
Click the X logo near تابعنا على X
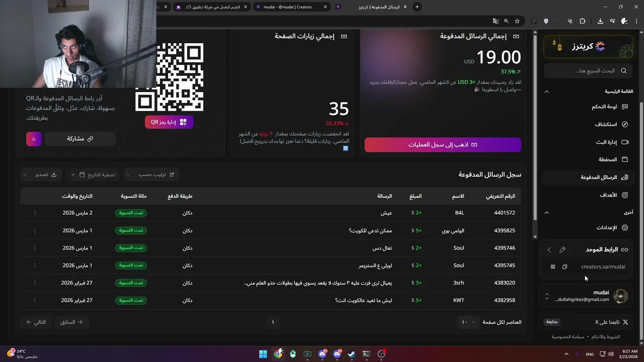(625, 322)
